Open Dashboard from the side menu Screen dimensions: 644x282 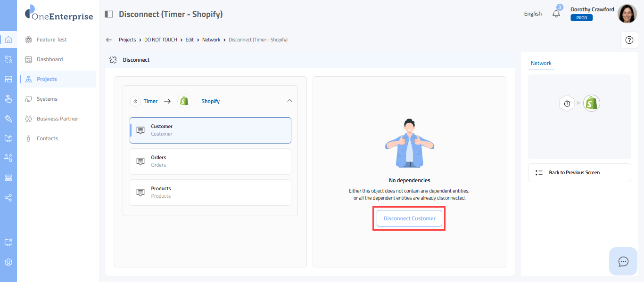[50, 59]
